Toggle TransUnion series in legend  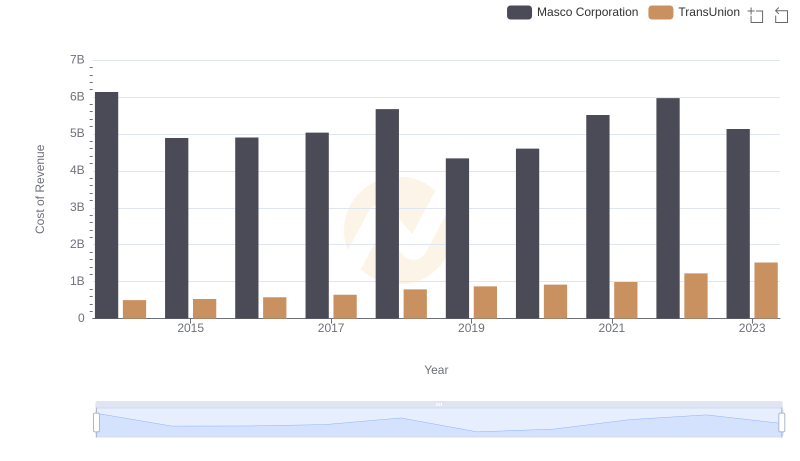click(694, 12)
